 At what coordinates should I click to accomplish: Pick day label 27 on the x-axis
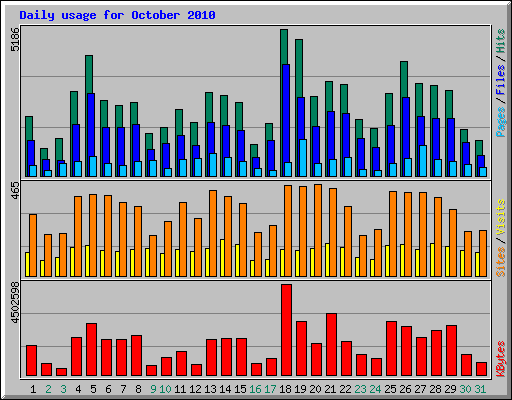420,389
